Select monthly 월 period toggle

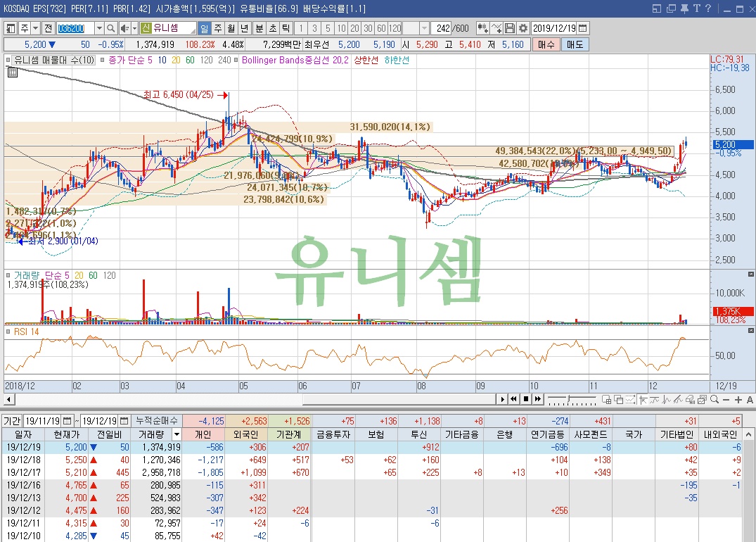pos(231,28)
